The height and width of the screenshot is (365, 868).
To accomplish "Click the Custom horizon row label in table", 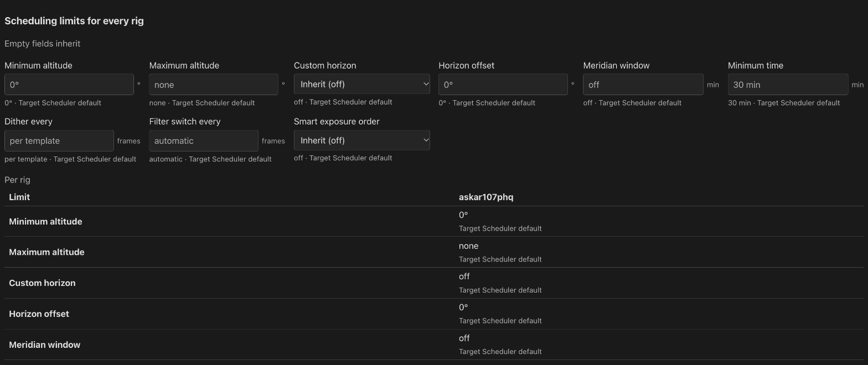I will click(42, 283).
